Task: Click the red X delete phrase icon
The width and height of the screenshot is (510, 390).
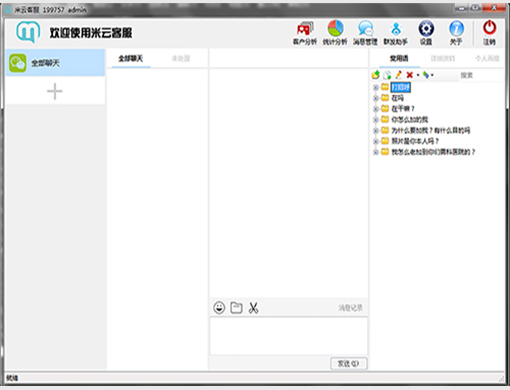Action: (x=410, y=75)
